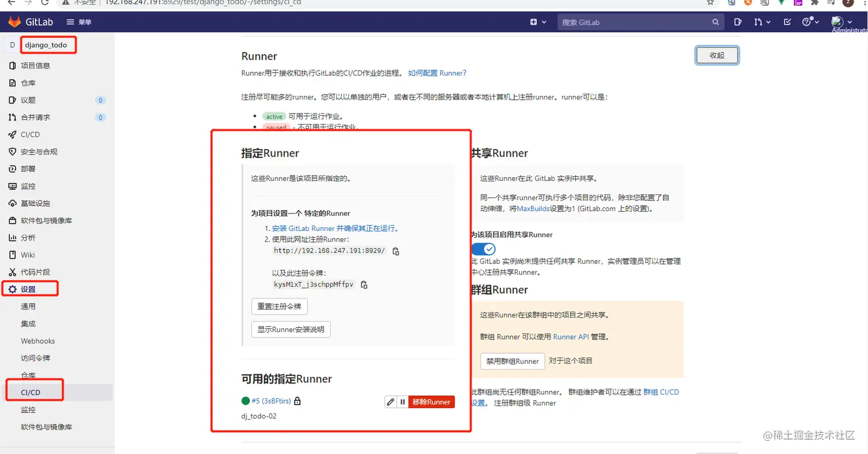868x454 pixels.
Task: Collapse the Runner section with 收起
Action: click(x=717, y=56)
